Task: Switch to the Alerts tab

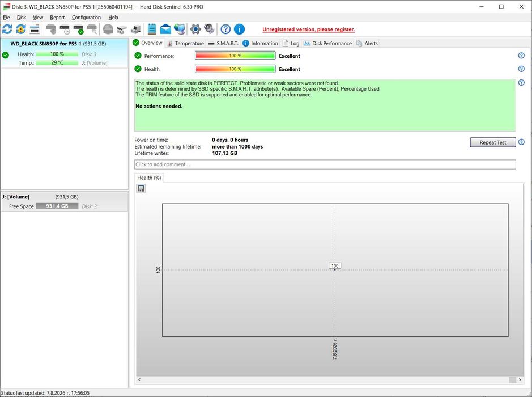Action: click(x=367, y=44)
